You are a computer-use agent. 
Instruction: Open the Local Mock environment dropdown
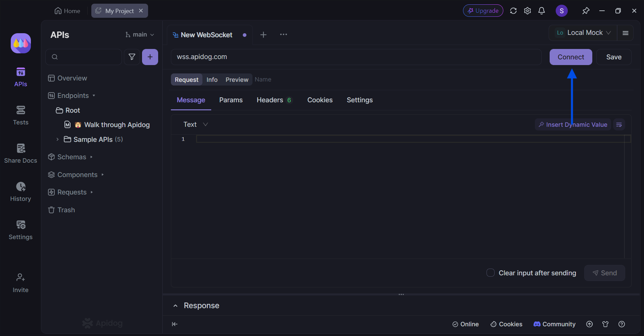click(583, 33)
